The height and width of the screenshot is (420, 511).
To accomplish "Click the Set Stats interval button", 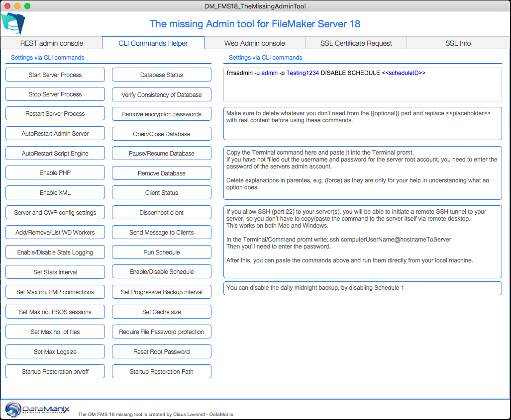I will pyautogui.click(x=55, y=272).
